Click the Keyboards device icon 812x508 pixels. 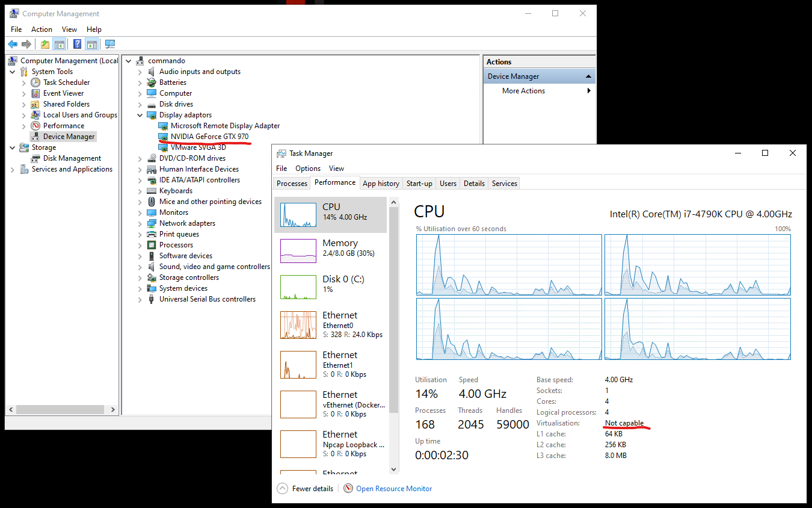click(152, 191)
